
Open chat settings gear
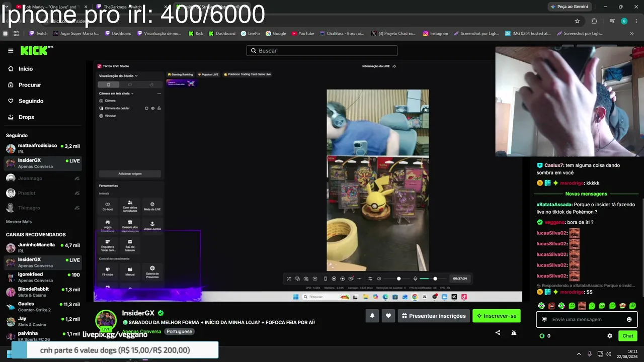click(610, 336)
